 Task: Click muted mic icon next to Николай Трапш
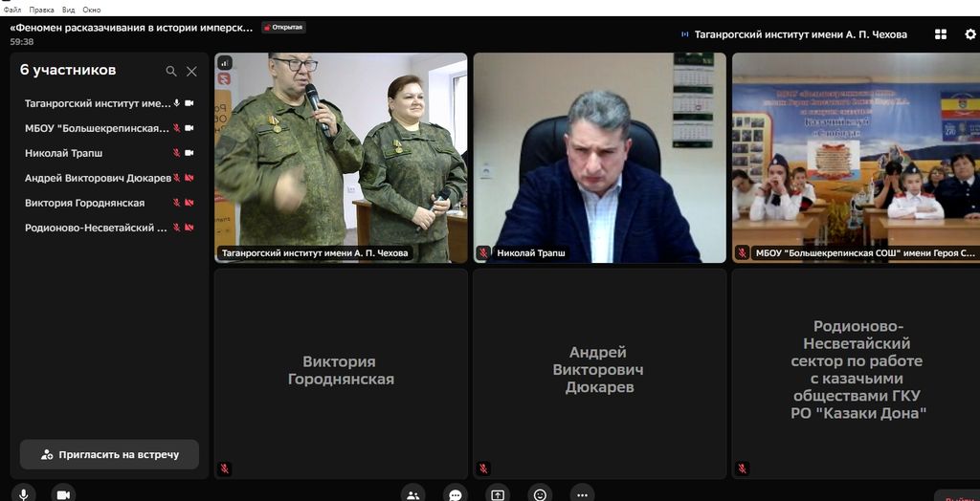(176, 153)
